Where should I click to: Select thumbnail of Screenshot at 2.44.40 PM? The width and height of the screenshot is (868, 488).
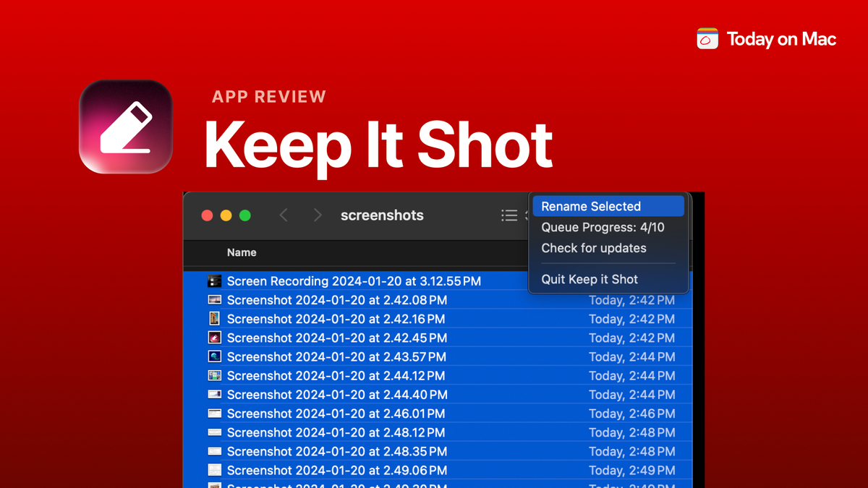(x=214, y=395)
